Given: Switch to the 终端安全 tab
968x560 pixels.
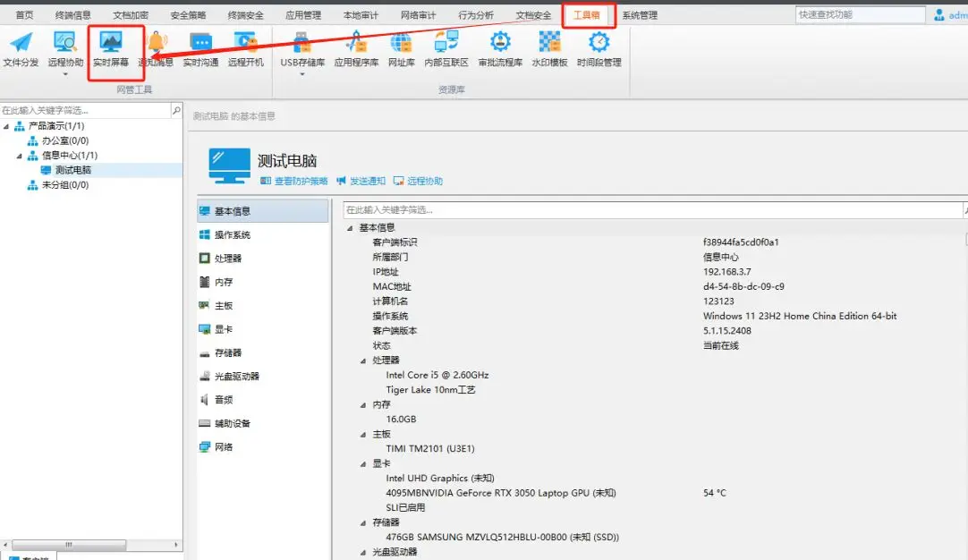Looking at the screenshot, I should 245,15.
